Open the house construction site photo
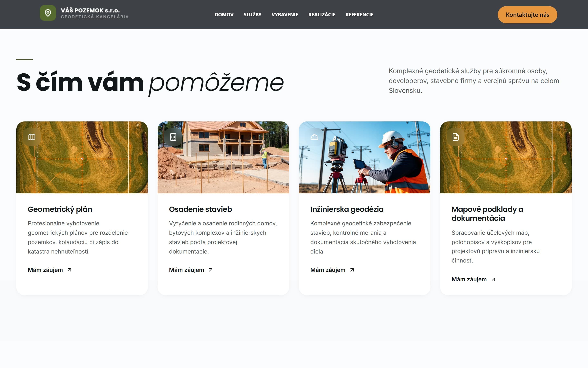 pos(223,157)
